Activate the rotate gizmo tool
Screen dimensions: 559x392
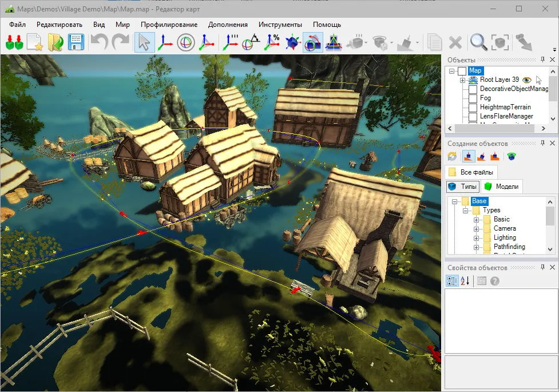186,42
